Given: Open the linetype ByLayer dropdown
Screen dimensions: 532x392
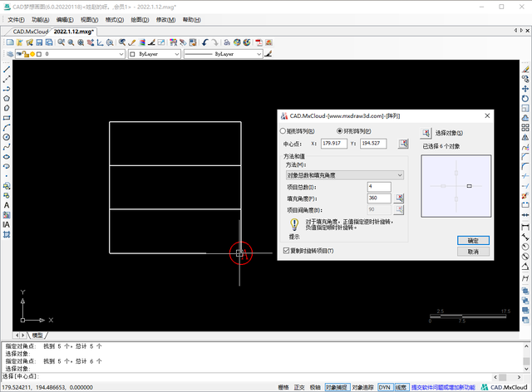Looking at the screenshot, I should 224,54.
